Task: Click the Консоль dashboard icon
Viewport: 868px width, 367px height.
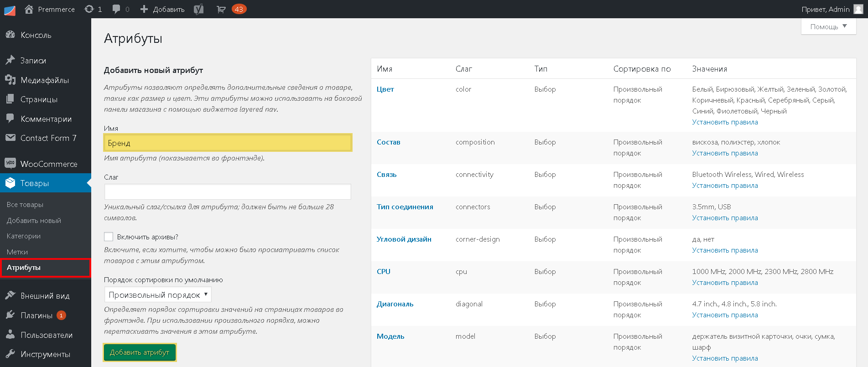Action: (10, 35)
